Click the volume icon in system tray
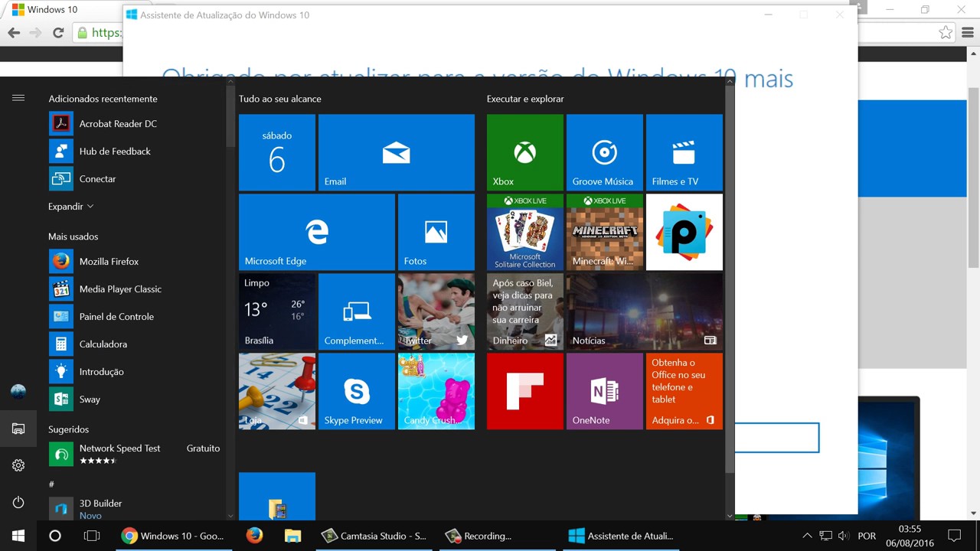 coord(844,536)
